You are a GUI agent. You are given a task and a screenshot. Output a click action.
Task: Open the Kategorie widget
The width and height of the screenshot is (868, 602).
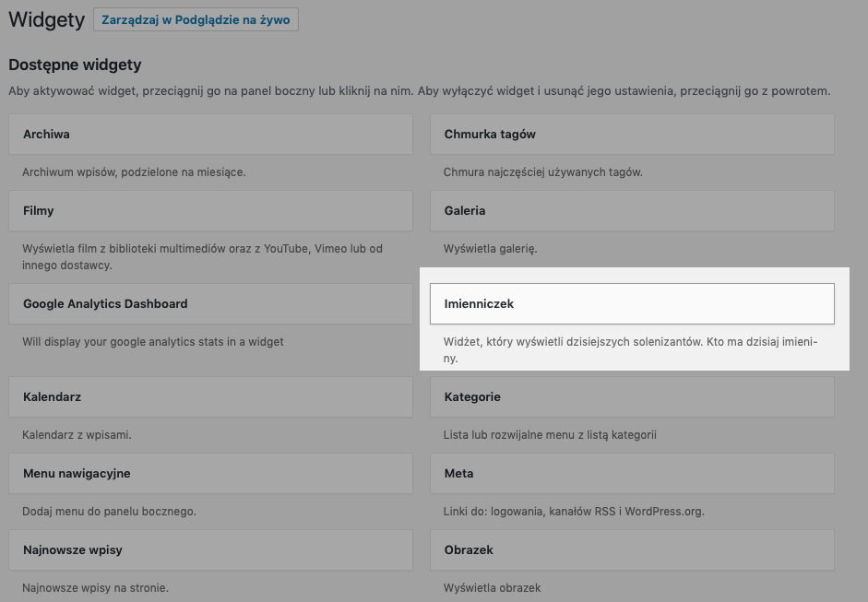632,397
